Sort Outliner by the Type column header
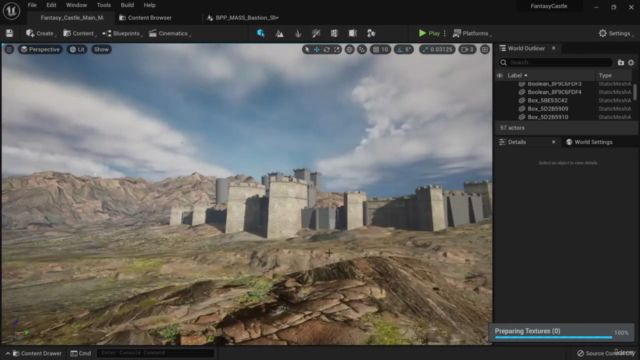This screenshot has width=640, height=360. 605,76
